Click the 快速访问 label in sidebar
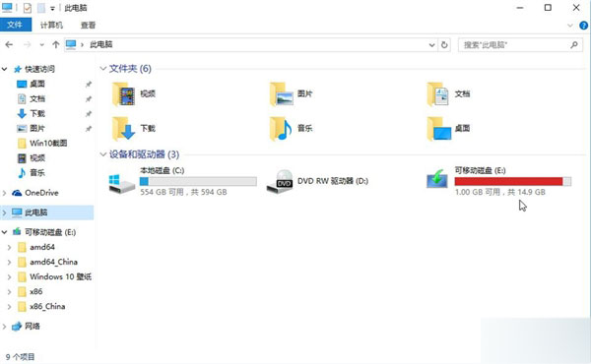Image resolution: width=591 pixels, height=364 pixels. [x=39, y=69]
